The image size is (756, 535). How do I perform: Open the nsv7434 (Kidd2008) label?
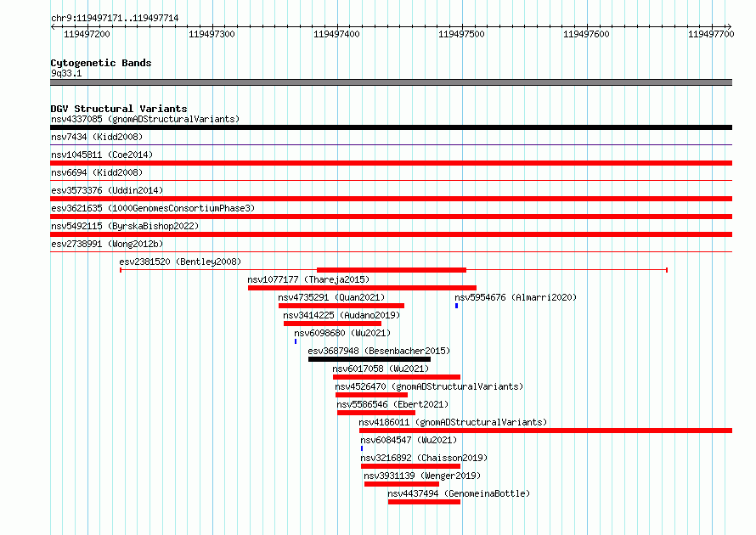point(97,137)
